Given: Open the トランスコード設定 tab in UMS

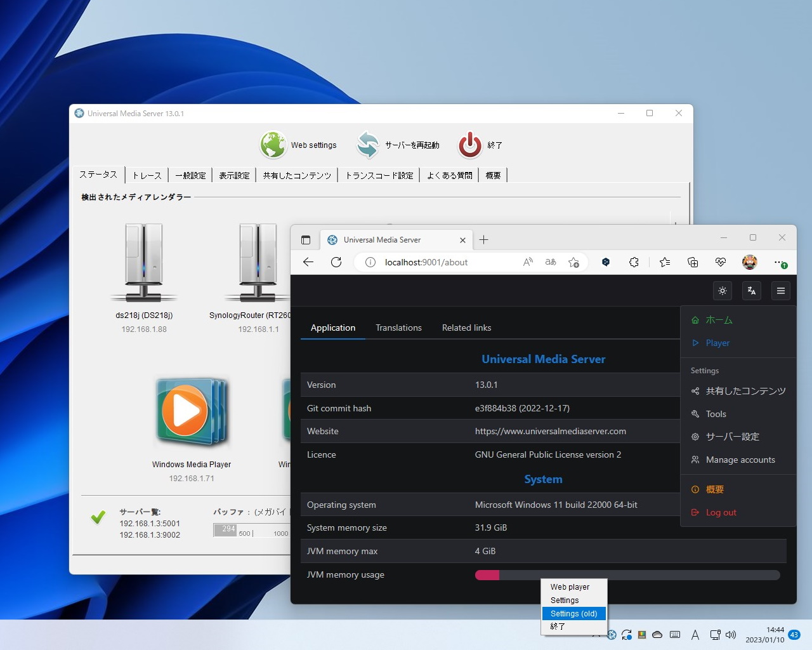Looking at the screenshot, I should coord(379,175).
